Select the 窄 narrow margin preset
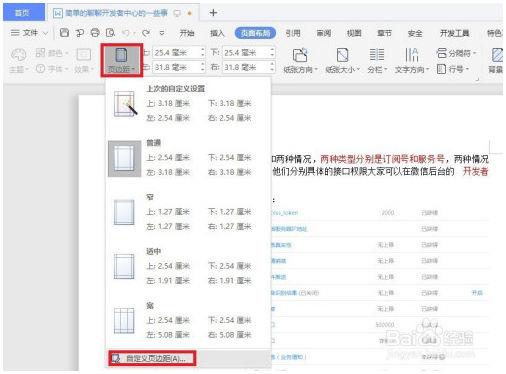Image resolution: width=506 pixels, height=374 pixels. [188, 212]
